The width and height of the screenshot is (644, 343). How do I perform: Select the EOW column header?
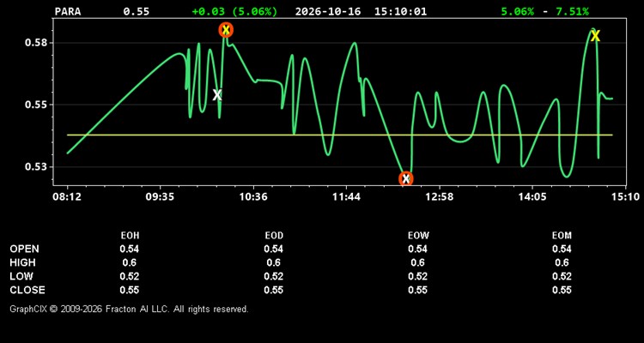coord(418,236)
